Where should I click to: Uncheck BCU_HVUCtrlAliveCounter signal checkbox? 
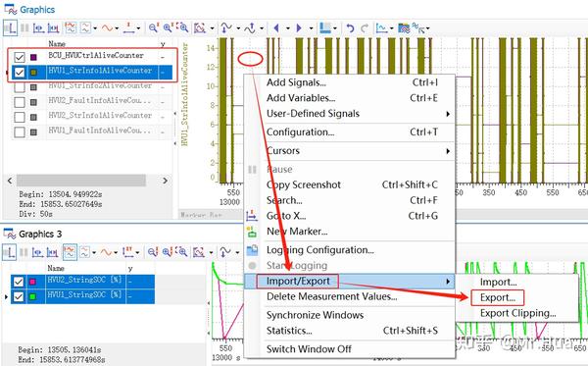click(20, 57)
